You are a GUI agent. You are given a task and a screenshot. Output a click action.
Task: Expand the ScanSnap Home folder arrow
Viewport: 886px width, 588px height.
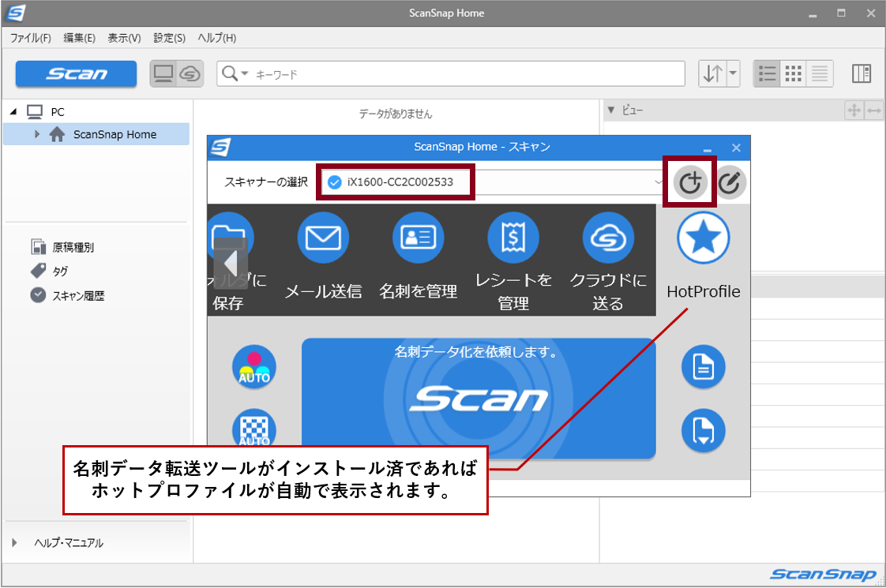point(37,134)
